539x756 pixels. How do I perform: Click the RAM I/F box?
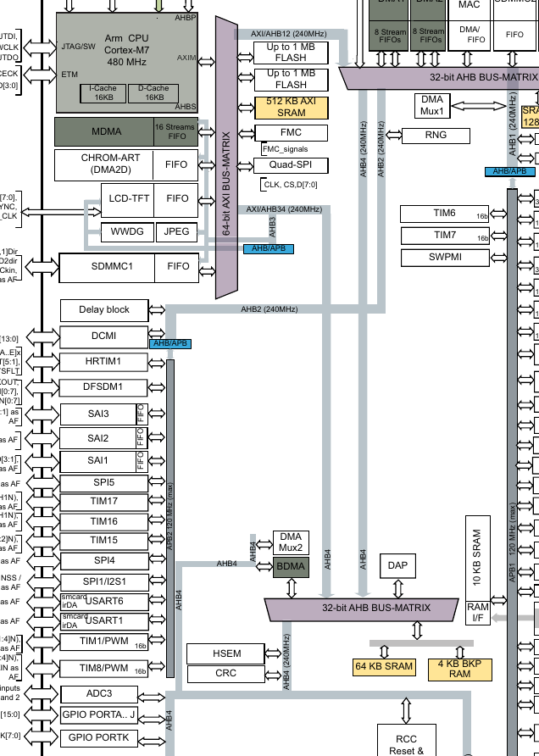tap(478, 613)
